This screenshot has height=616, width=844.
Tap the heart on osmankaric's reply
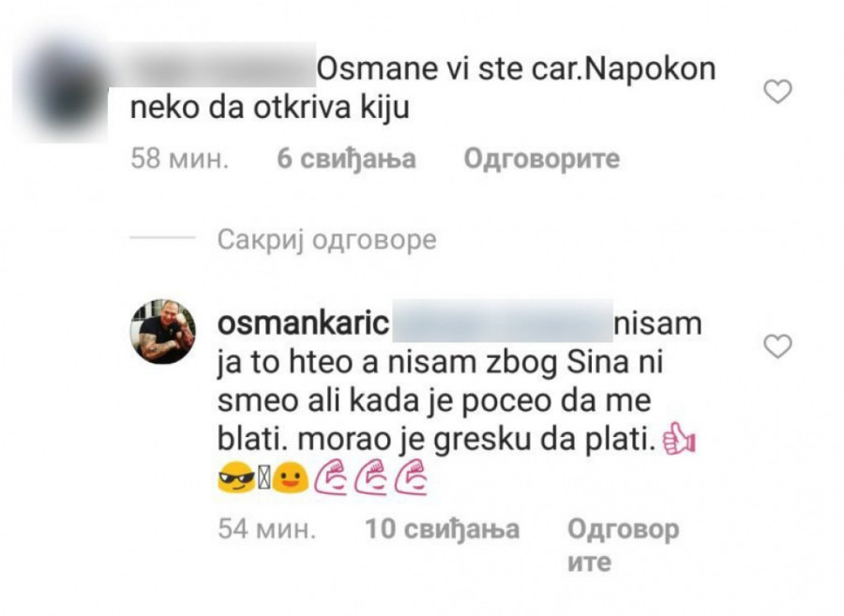[777, 346]
